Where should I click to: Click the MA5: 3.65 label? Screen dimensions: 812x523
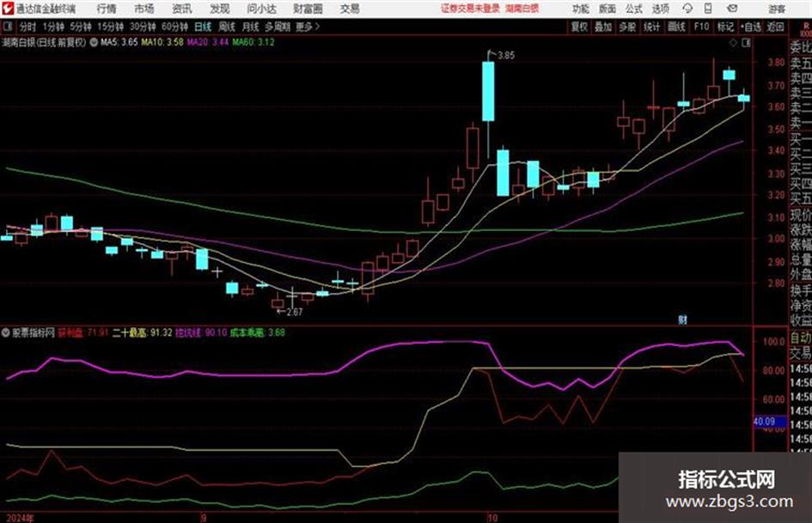tap(119, 42)
